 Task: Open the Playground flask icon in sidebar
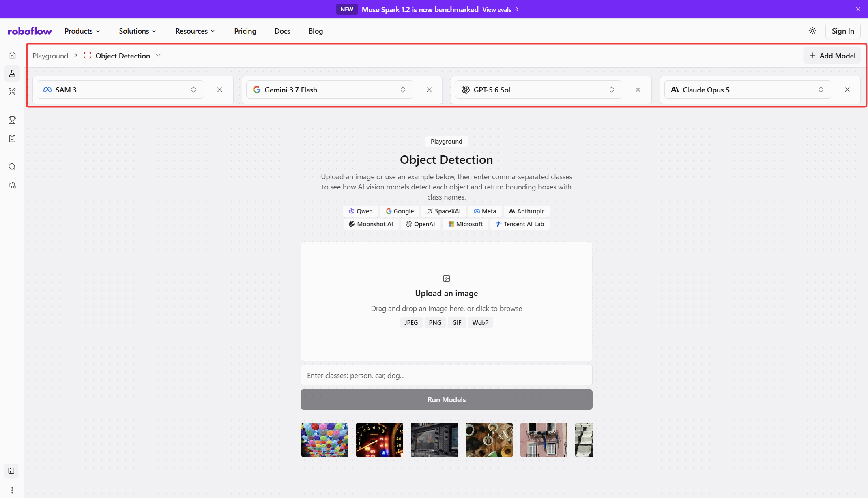[12, 73]
